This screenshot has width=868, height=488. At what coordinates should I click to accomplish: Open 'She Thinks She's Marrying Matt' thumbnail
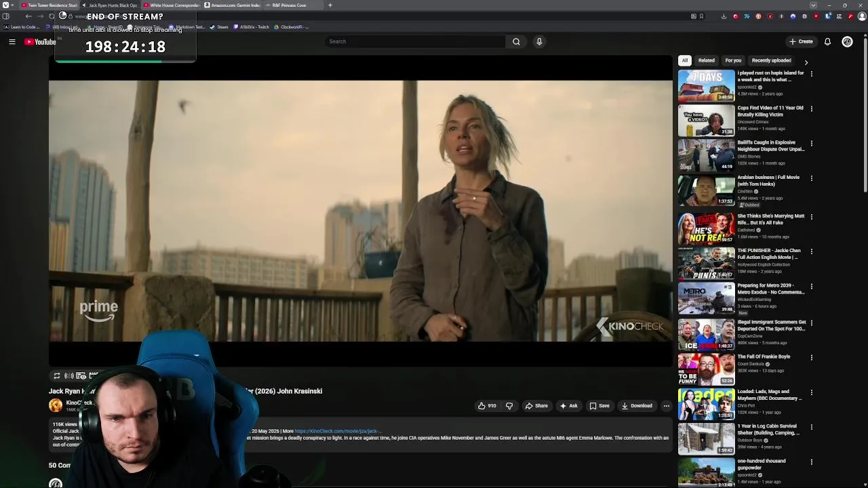click(x=706, y=228)
